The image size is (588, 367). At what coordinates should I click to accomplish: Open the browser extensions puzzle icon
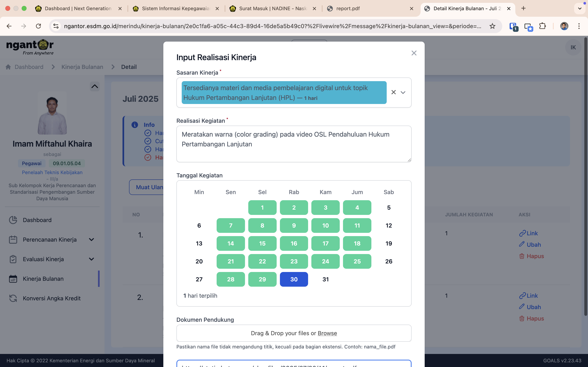542,26
